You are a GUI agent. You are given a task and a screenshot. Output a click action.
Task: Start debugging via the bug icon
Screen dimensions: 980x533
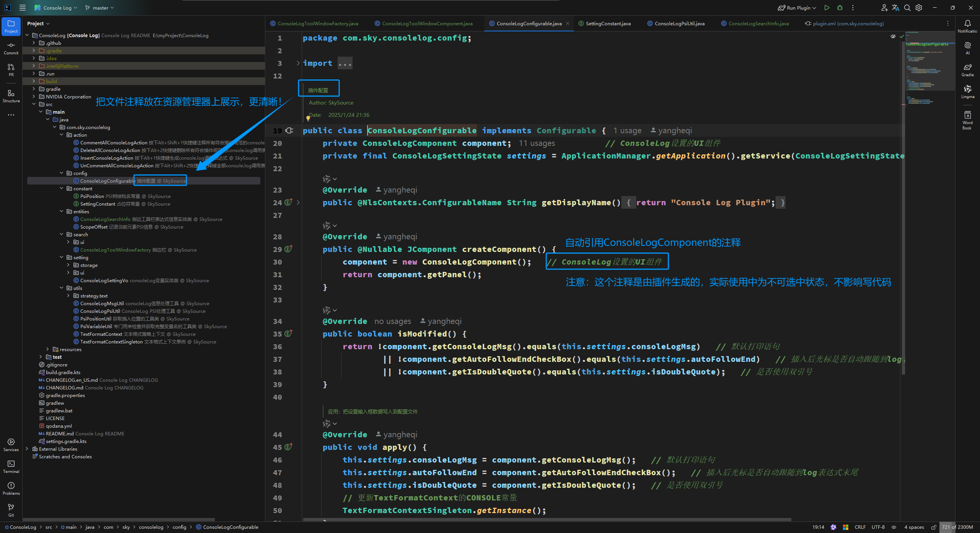click(840, 8)
